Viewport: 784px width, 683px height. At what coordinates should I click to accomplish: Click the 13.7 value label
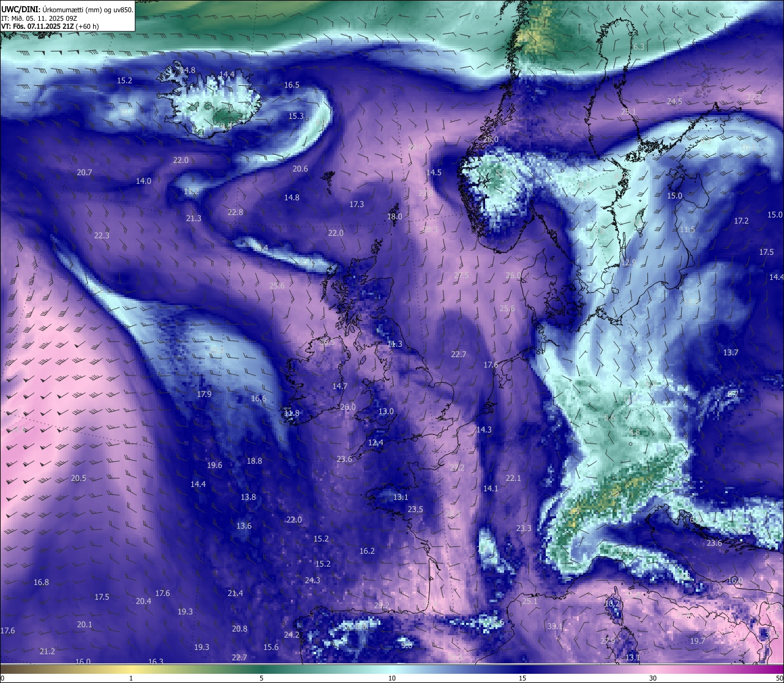click(x=731, y=353)
